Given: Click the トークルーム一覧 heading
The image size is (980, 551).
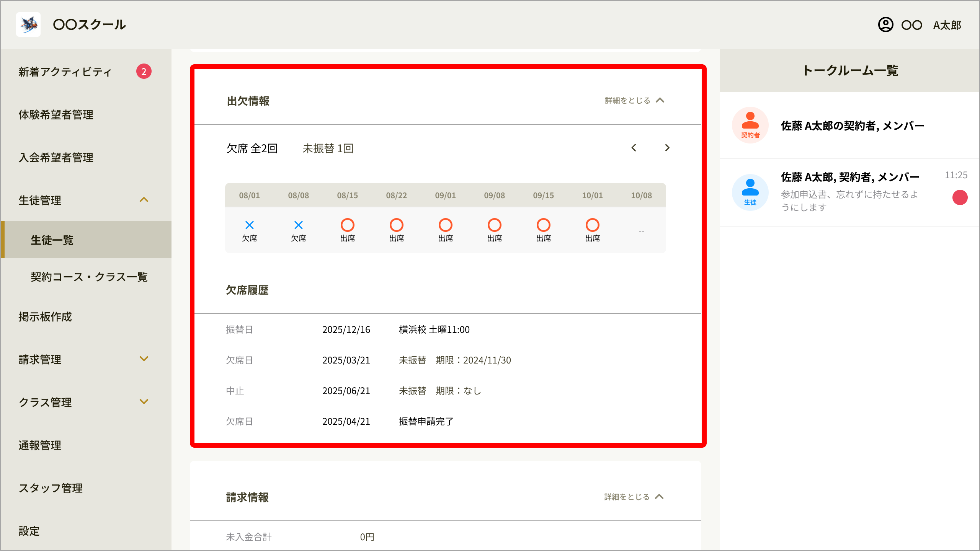Looking at the screenshot, I should [x=850, y=70].
